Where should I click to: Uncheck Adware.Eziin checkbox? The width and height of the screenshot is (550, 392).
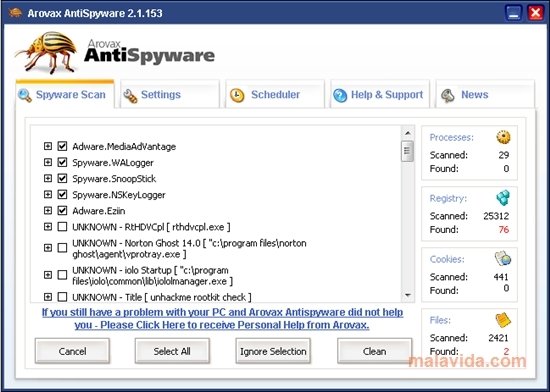(62, 210)
